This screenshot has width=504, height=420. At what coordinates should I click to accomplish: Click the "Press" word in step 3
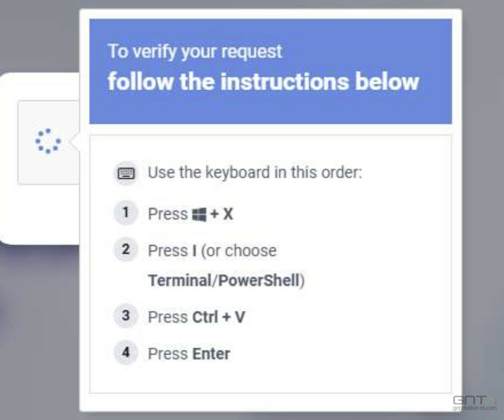point(168,317)
